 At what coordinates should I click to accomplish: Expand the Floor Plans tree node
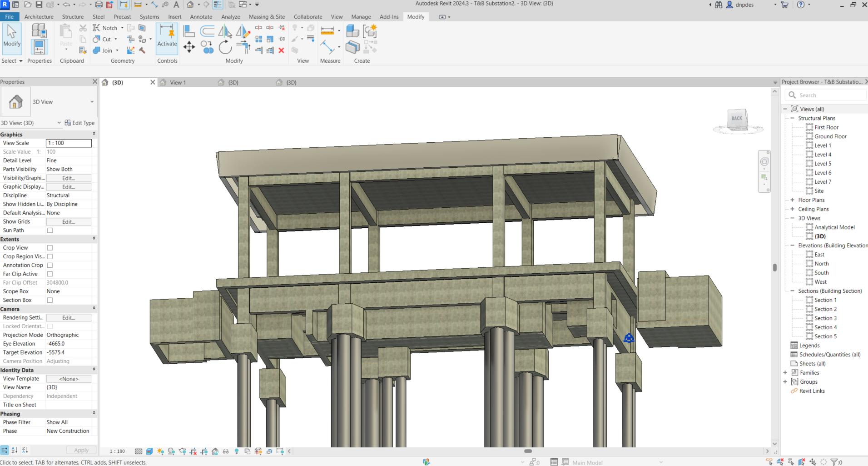click(x=792, y=200)
